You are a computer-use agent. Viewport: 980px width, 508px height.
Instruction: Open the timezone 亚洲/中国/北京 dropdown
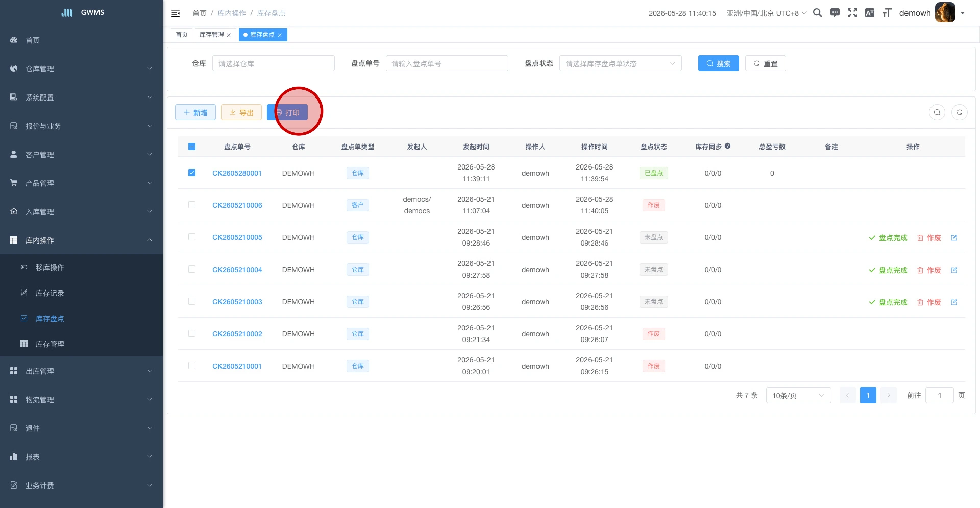click(767, 13)
